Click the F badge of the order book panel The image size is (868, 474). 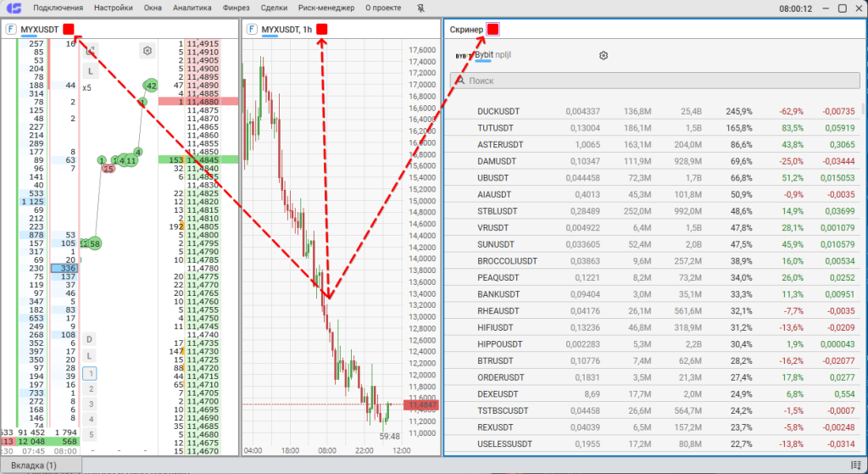10,30
